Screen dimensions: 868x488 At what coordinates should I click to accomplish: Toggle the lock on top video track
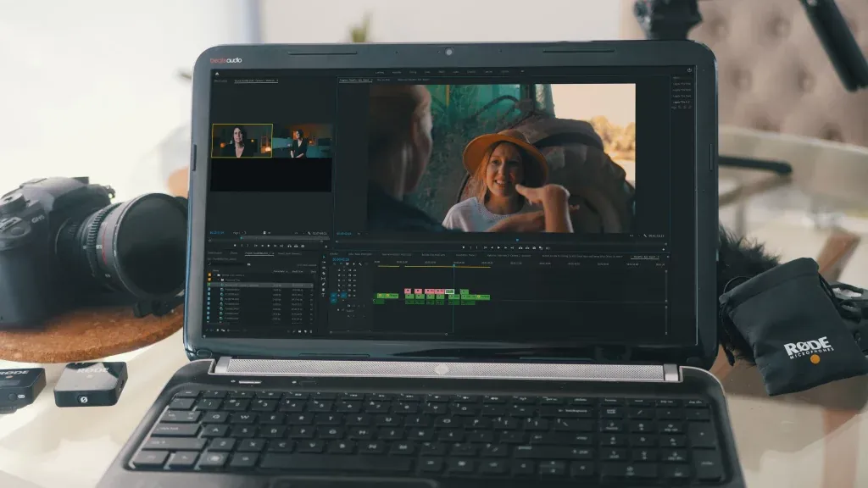pyautogui.click(x=339, y=270)
